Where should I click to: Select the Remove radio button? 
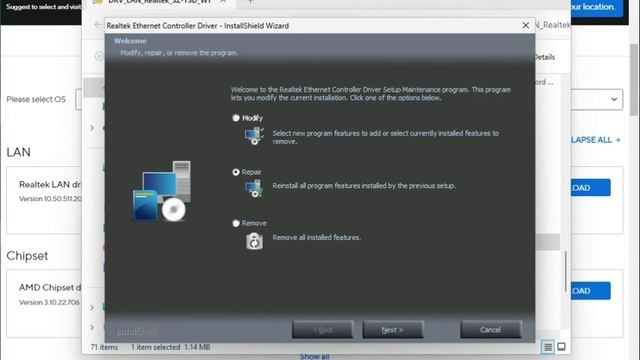click(x=236, y=223)
